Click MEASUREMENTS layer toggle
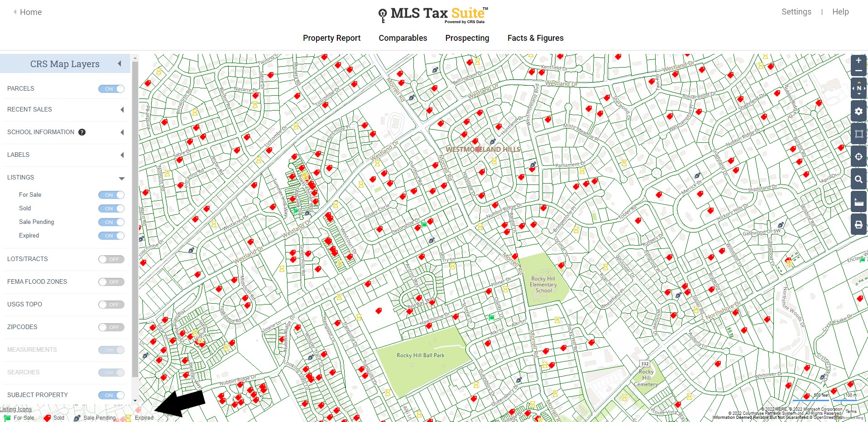The width and height of the screenshot is (868, 422). coord(111,350)
